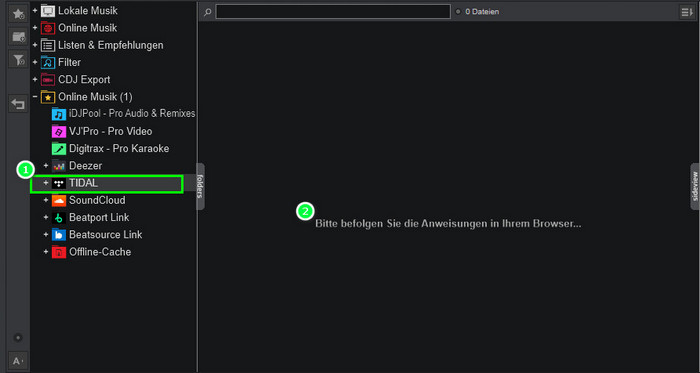Select the Filter label in tree
Image resolution: width=700 pixels, height=373 pixels.
(x=69, y=62)
